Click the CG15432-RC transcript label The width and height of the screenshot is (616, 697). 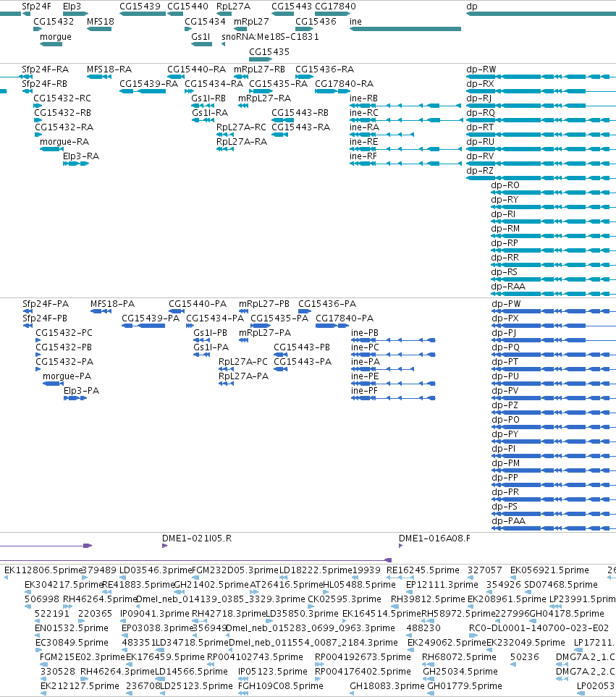click(62, 98)
